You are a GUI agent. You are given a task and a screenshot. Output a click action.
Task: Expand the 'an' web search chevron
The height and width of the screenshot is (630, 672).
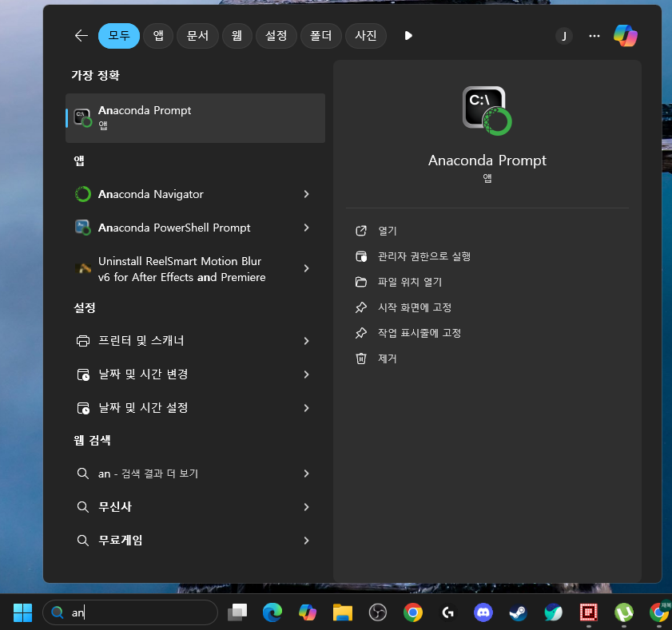coord(306,473)
